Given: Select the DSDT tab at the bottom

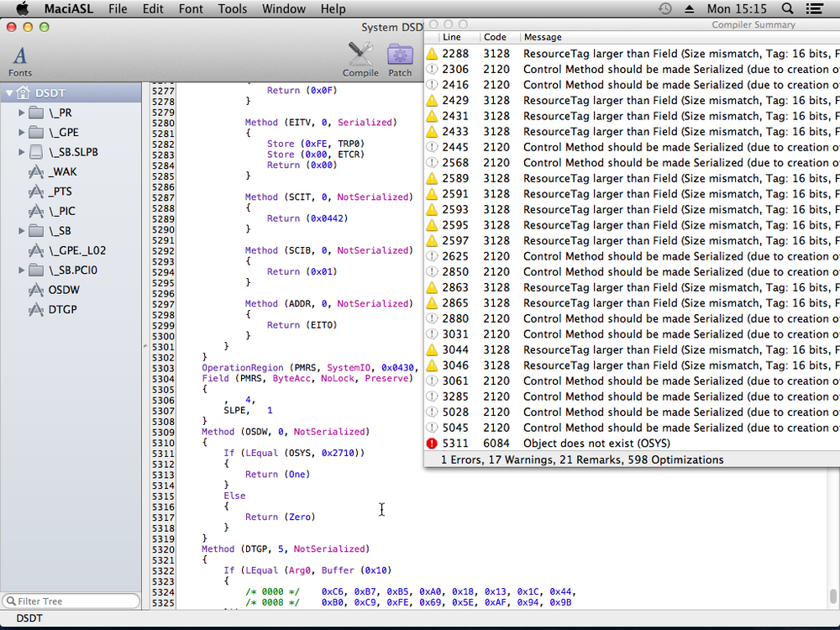Looking at the screenshot, I should click(29, 617).
